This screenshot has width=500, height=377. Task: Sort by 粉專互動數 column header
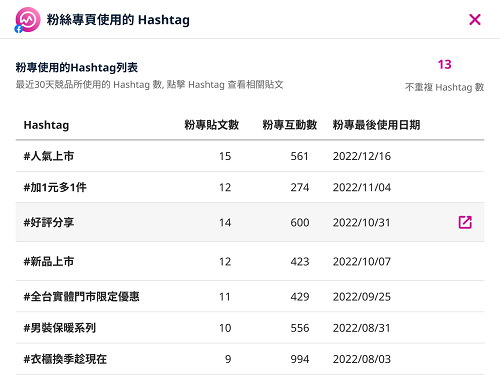tap(290, 125)
